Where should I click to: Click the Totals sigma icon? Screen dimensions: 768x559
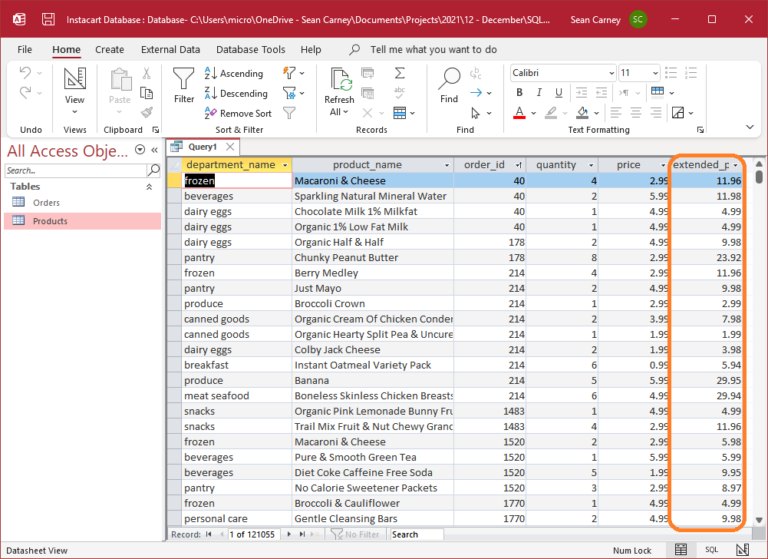(x=399, y=73)
